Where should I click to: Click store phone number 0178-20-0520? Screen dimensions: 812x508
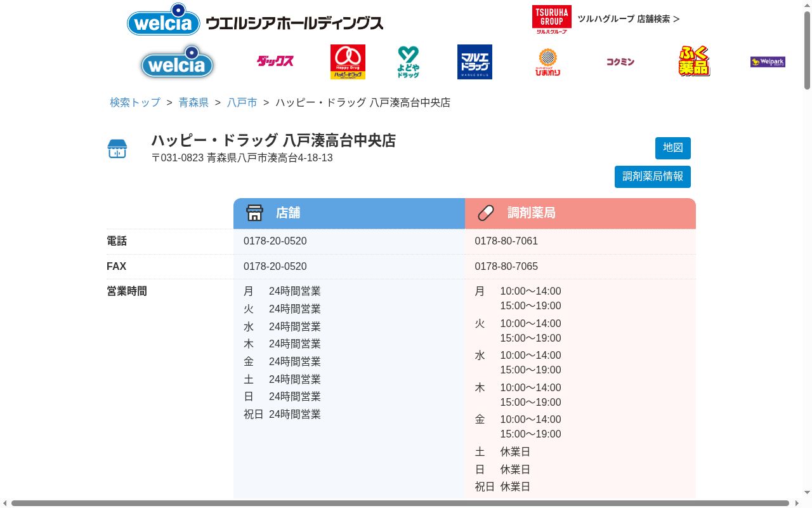tap(275, 241)
